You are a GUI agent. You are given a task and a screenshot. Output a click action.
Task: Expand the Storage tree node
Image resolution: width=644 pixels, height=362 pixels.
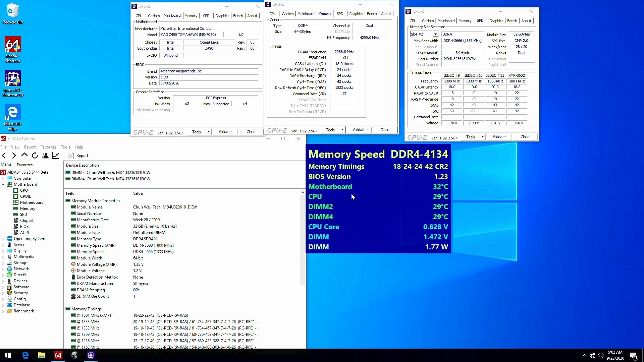[3, 263]
